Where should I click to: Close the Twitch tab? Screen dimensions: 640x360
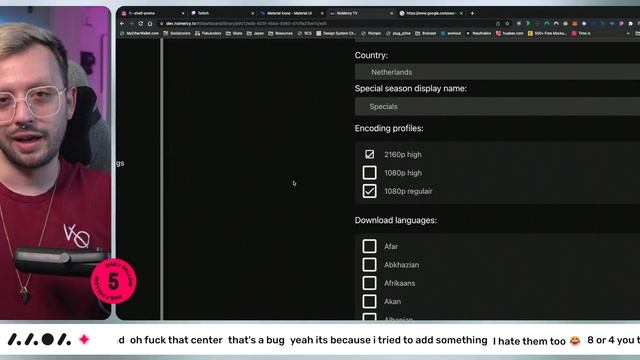[252, 13]
